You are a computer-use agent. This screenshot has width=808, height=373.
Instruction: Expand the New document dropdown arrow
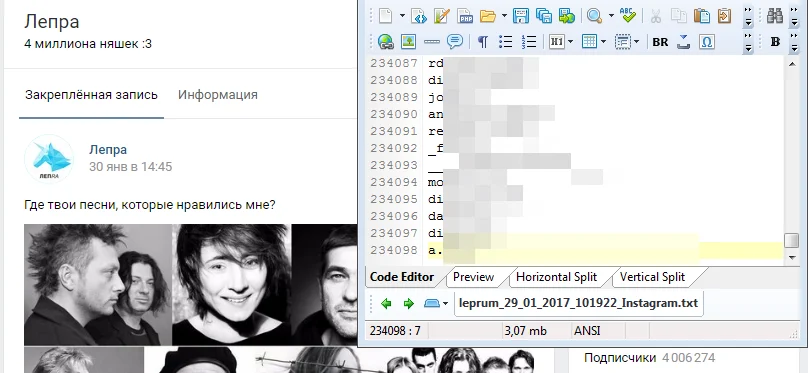402,16
